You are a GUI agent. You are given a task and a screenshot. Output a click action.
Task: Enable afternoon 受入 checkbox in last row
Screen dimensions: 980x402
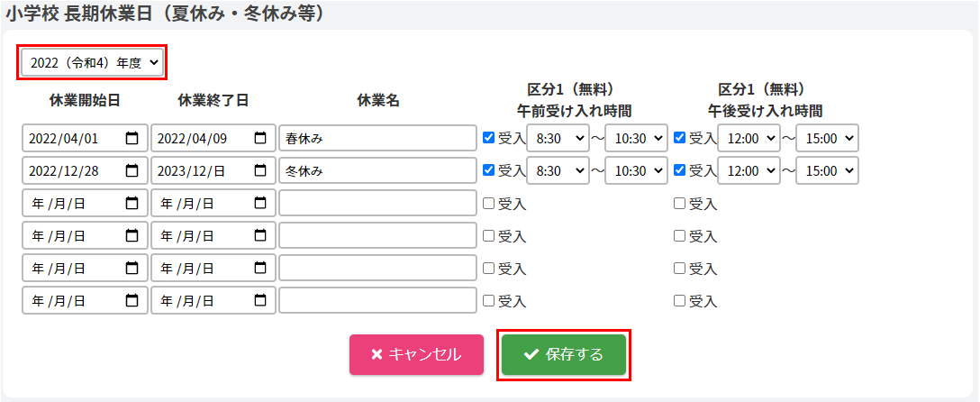click(x=680, y=300)
